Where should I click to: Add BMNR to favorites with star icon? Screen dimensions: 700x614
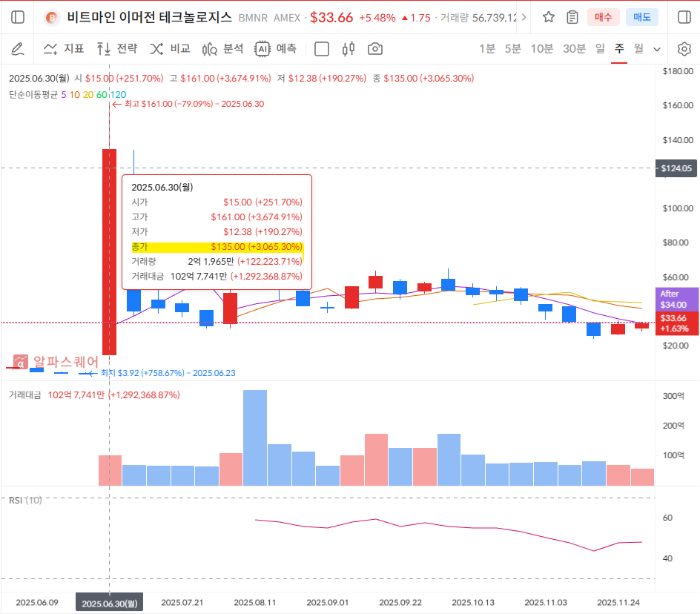coord(548,17)
